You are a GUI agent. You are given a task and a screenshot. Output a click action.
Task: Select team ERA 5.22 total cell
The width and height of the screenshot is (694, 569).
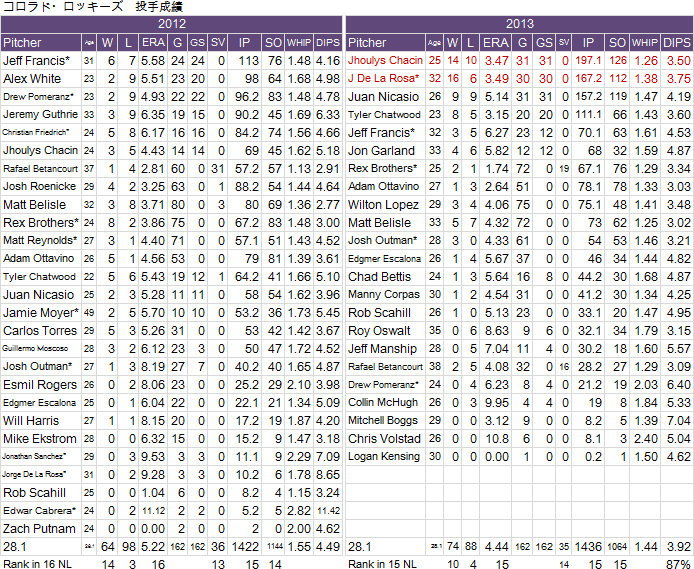[x=153, y=547]
